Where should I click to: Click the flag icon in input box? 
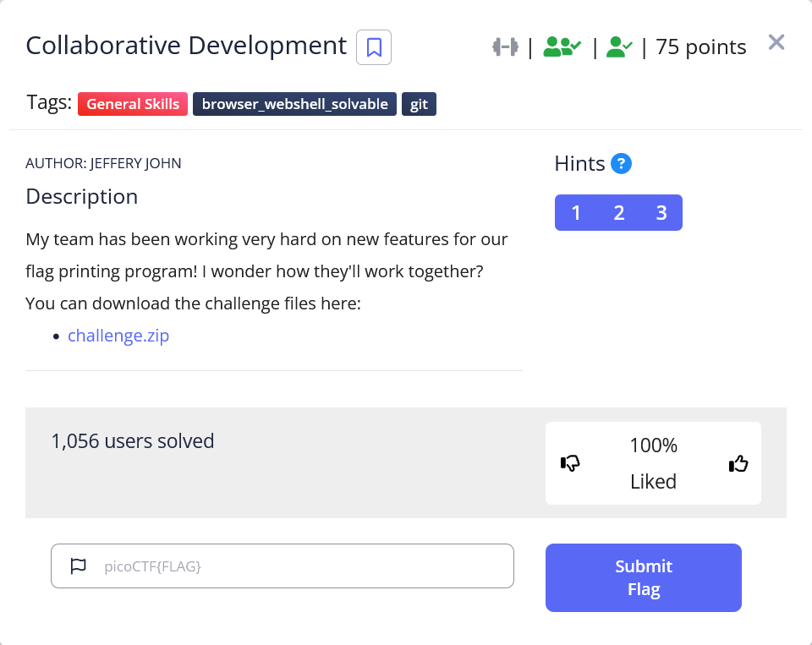pyautogui.click(x=78, y=566)
